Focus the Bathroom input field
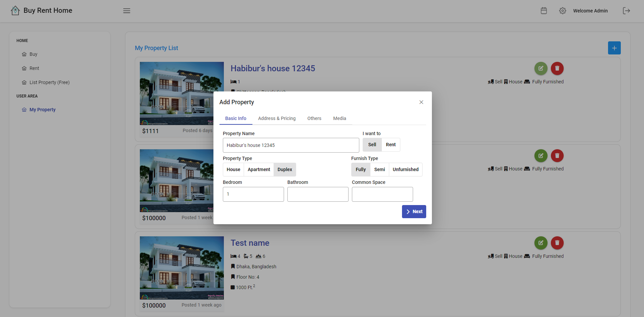This screenshot has width=644, height=317. [318, 194]
